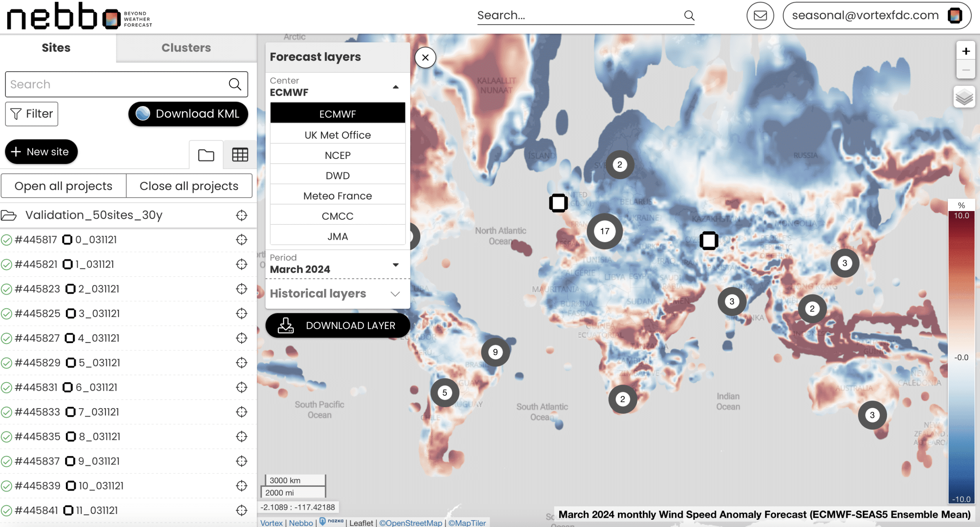Switch to folder view of sites

point(206,155)
